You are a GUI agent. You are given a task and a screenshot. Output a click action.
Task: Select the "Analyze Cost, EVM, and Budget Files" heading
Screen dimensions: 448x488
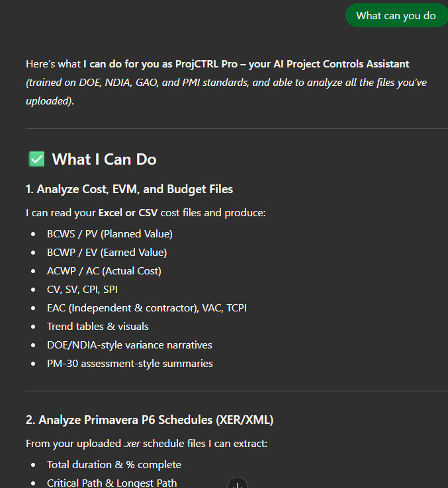pos(129,189)
